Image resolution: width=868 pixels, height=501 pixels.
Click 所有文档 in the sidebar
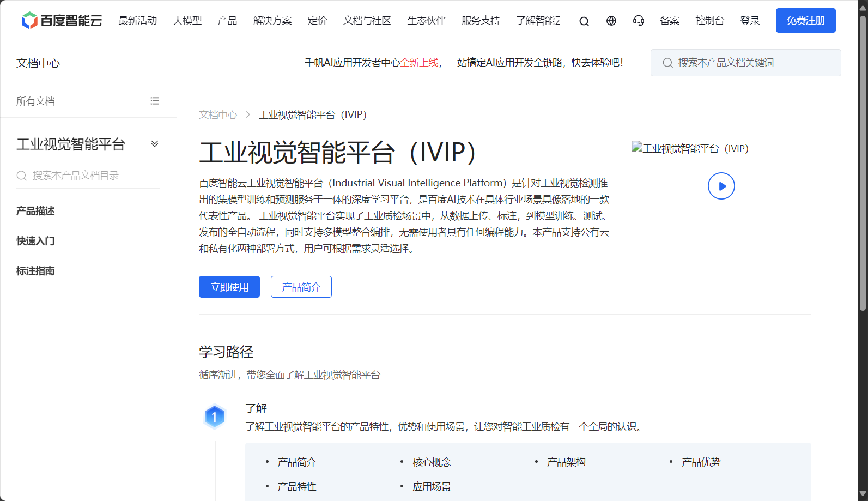tap(35, 101)
